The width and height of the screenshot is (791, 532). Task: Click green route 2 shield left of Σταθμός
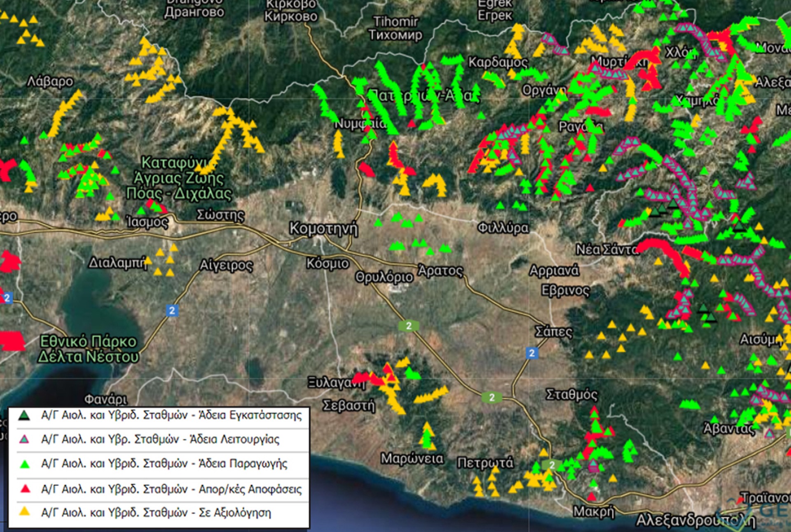tap(491, 397)
